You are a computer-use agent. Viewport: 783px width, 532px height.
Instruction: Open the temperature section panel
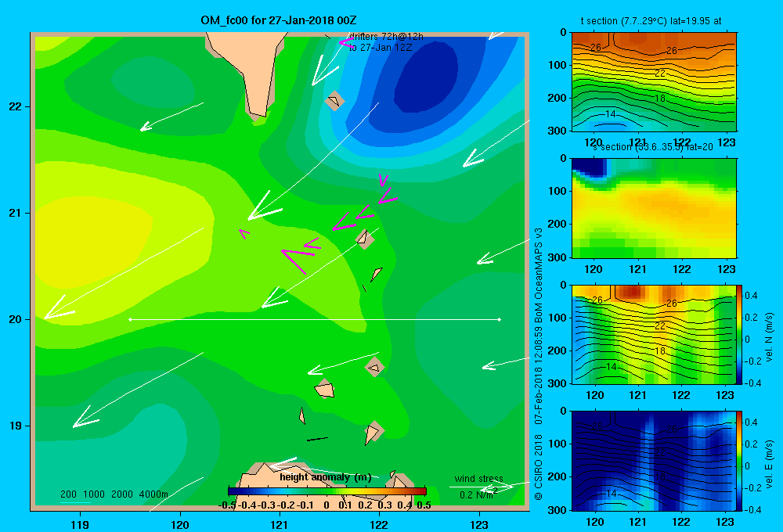coord(654,82)
